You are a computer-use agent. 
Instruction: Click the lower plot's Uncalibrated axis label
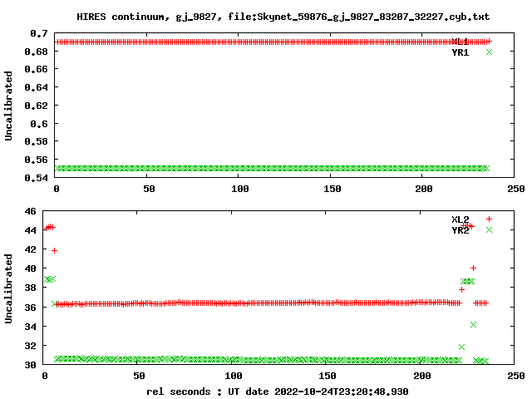pyautogui.click(x=8, y=288)
